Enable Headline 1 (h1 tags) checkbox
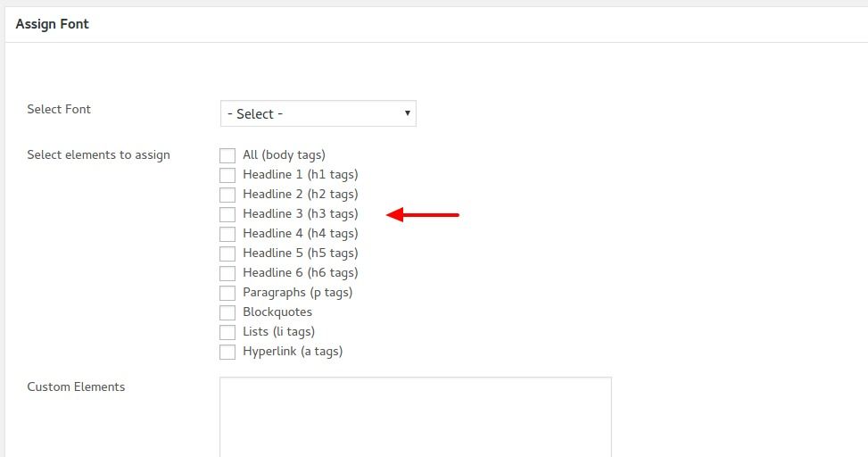The image size is (868, 457). coord(227,175)
